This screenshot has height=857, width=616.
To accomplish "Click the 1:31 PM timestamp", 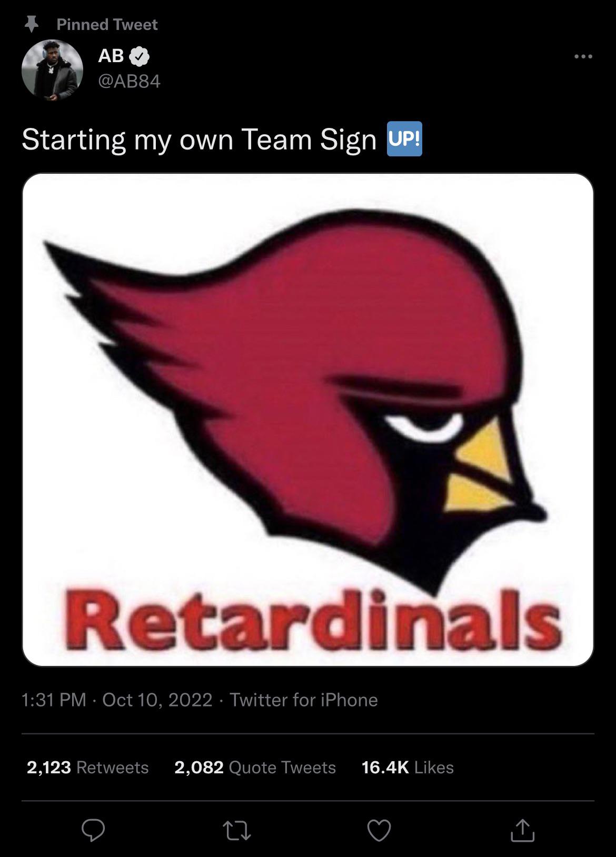I will point(54,700).
